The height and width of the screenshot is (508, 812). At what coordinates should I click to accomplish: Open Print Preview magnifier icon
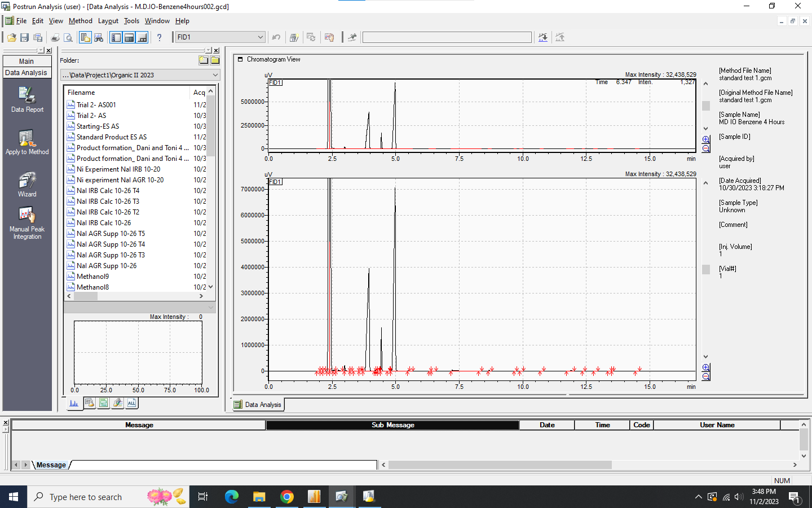(x=68, y=37)
